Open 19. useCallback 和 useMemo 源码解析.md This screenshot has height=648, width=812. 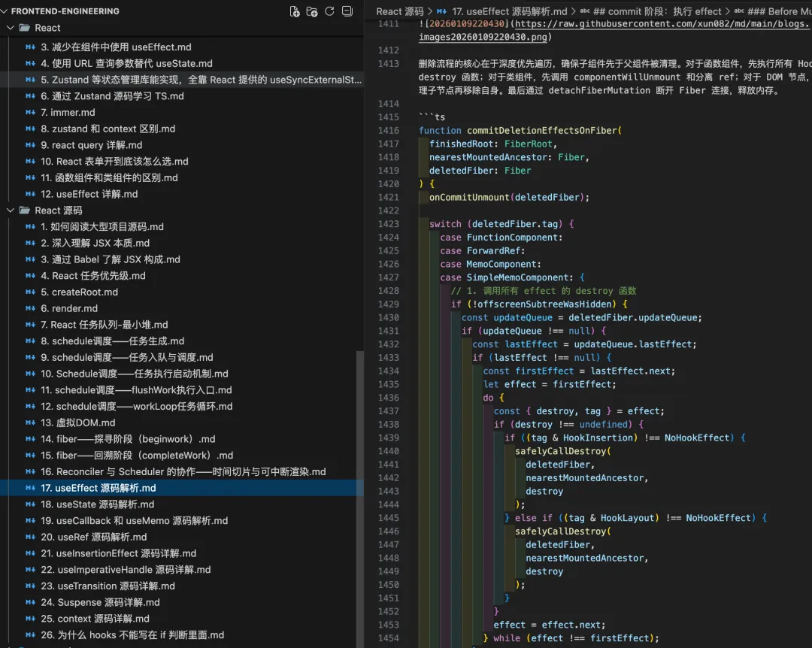[182, 520]
